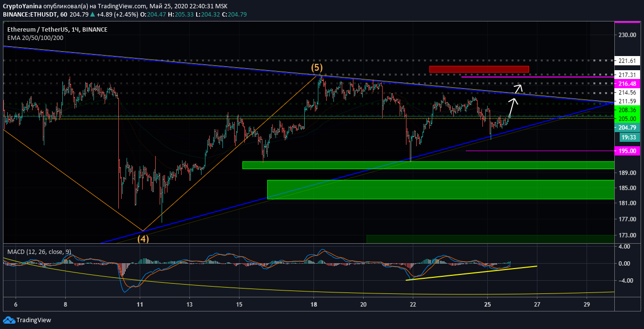Image resolution: width=644 pixels, height=329 pixels.
Task: Click date 25 on the time axis
Action: (487, 305)
